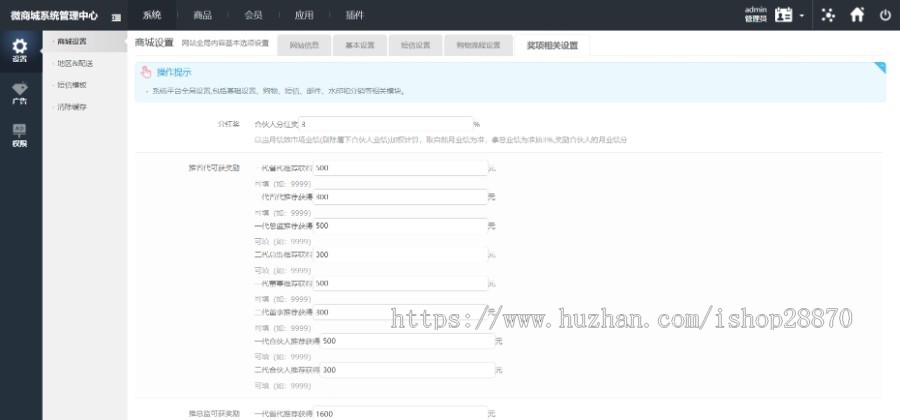The width and height of the screenshot is (900, 420).
Task: Click the 二代总监推荐获得 field showing 300
Action: tap(400, 255)
